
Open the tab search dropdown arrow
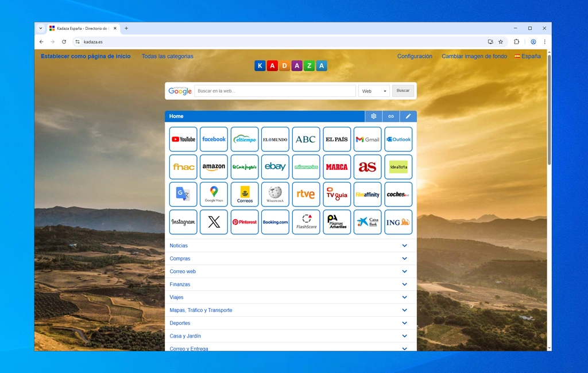(41, 28)
